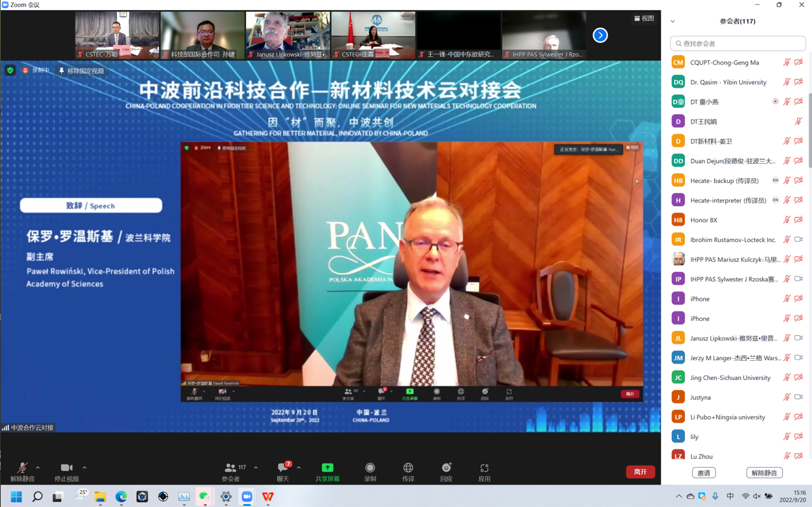The width and height of the screenshot is (812, 507).
Task: Open the Interpretation (传译) globe icon
Action: tap(408, 468)
